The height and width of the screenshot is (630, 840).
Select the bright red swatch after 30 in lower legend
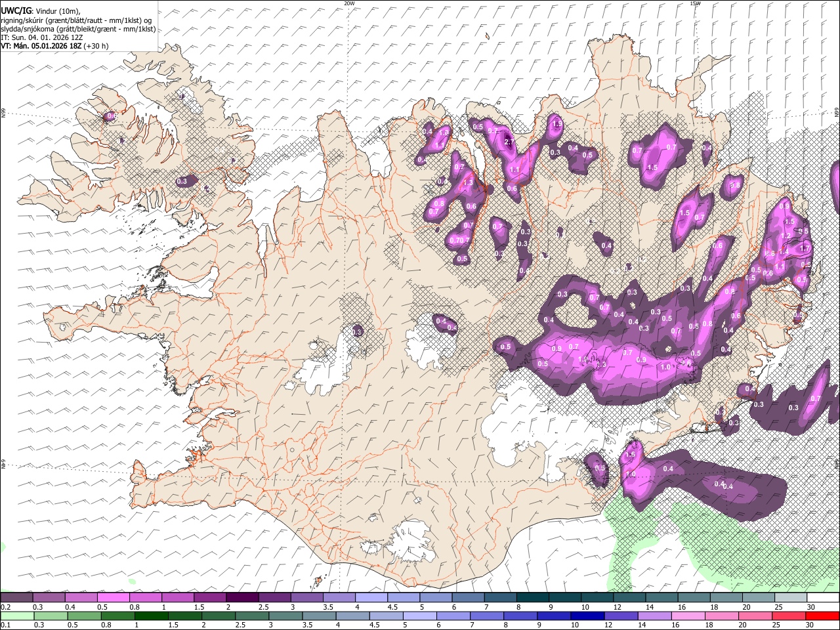pyautogui.click(x=822, y=616)
